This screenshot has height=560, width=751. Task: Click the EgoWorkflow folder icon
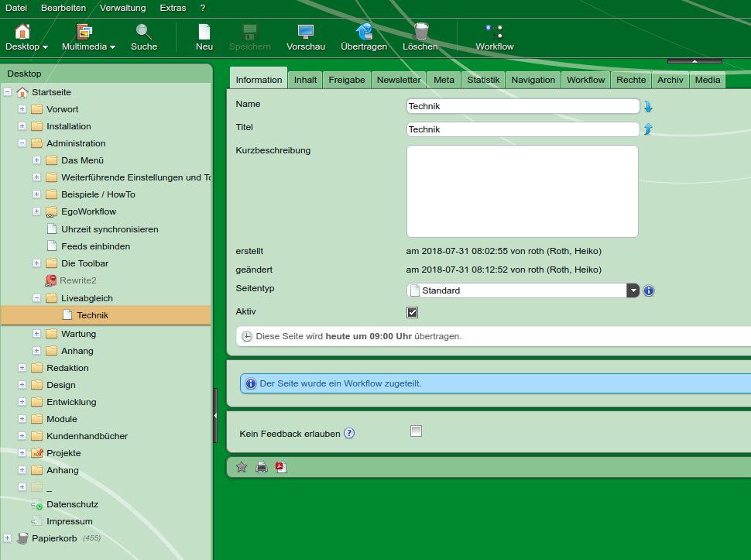pyautogui.click(x=51, y=211)
